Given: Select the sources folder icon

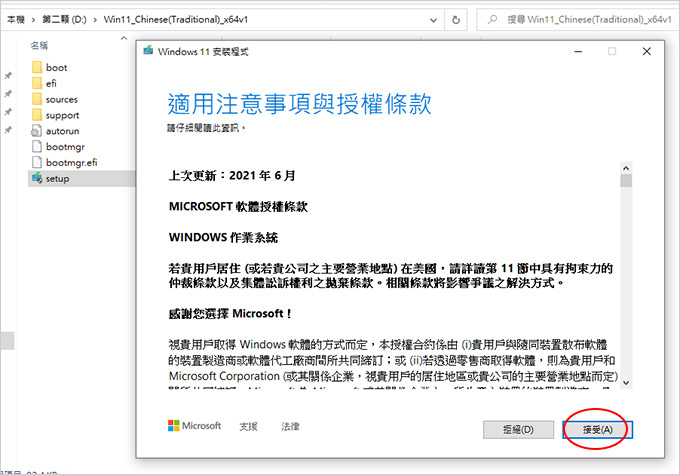Looking at the screenshot, I should tap(37, 99).
